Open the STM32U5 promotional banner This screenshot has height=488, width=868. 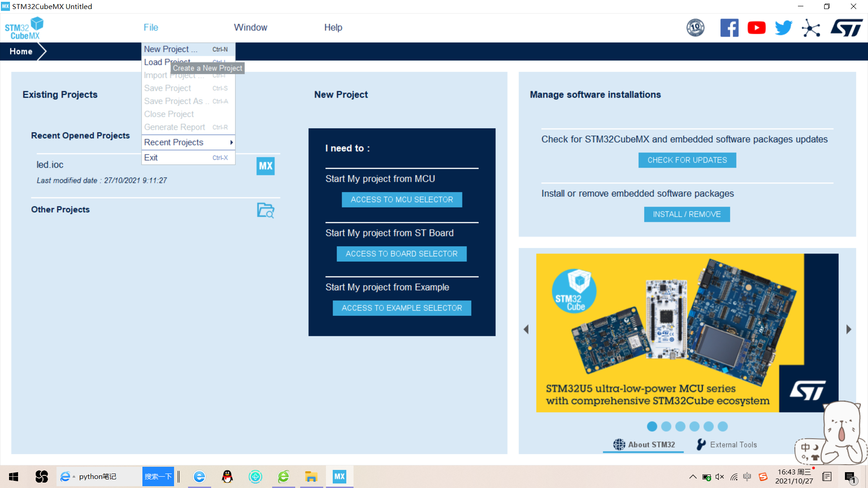687,333
